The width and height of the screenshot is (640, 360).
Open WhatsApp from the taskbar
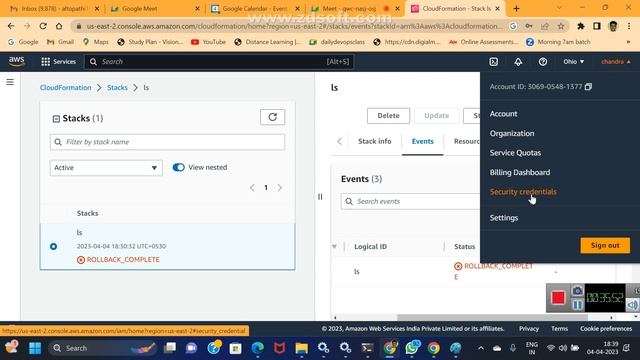412,348
